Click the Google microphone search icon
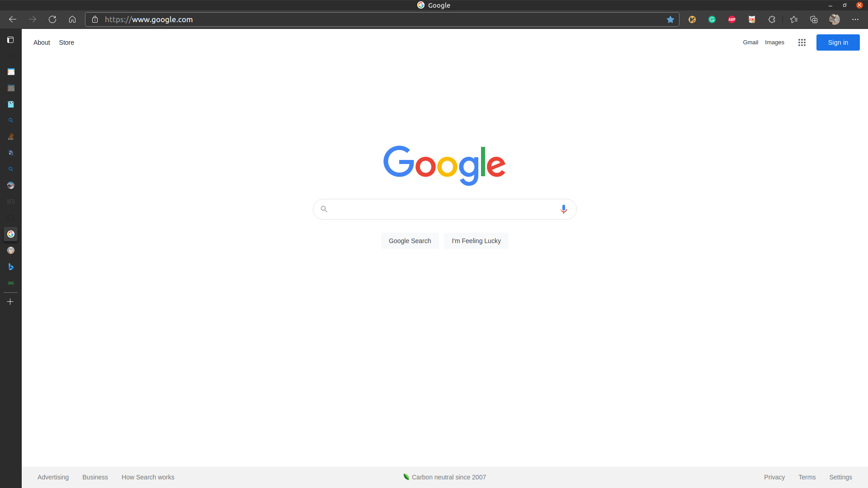 pyautogui.click(x=564, y=209)
